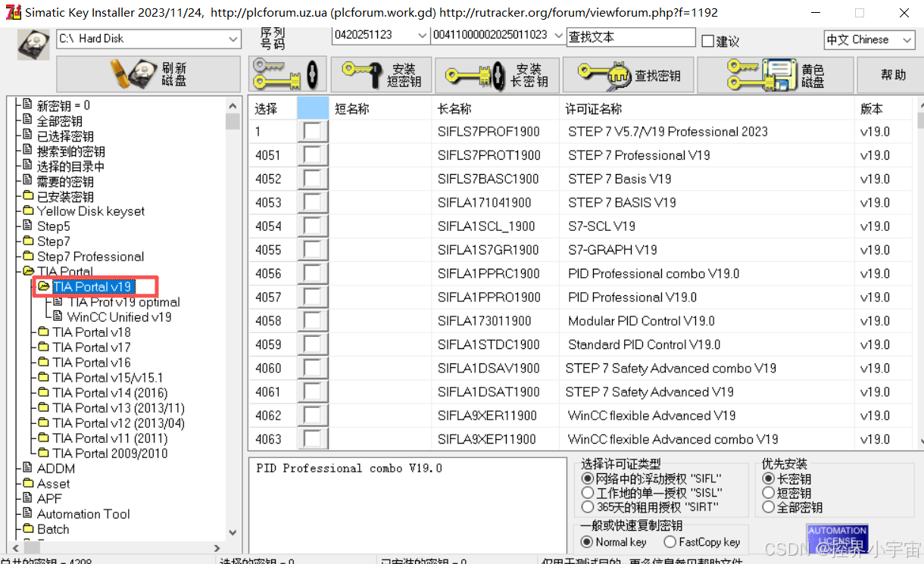Click the Automation License Manager icon

coord(837,538)
